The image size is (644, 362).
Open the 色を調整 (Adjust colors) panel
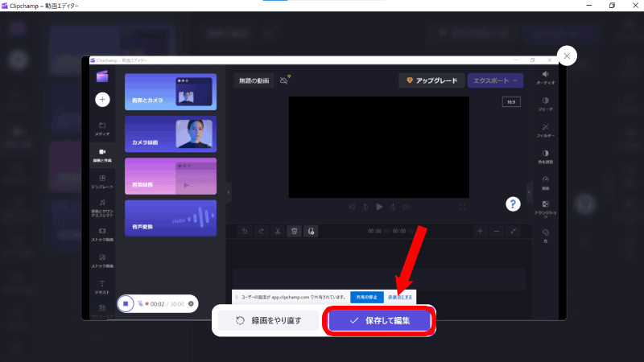pyautogui.click(x=546, y=157)
